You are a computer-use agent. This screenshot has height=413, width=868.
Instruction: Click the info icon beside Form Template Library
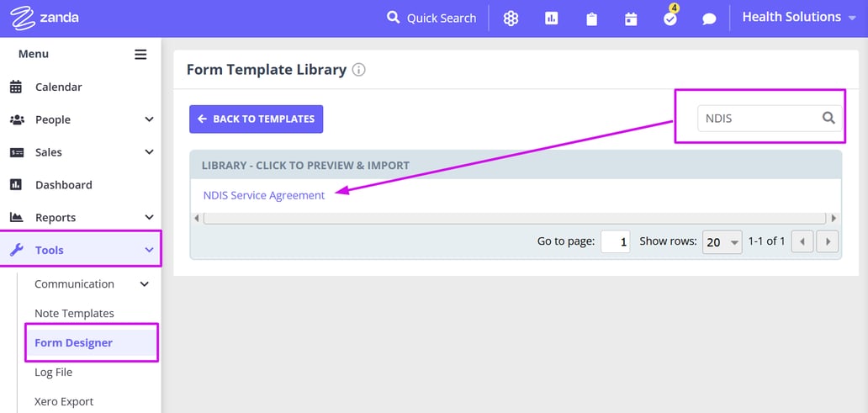359,70
